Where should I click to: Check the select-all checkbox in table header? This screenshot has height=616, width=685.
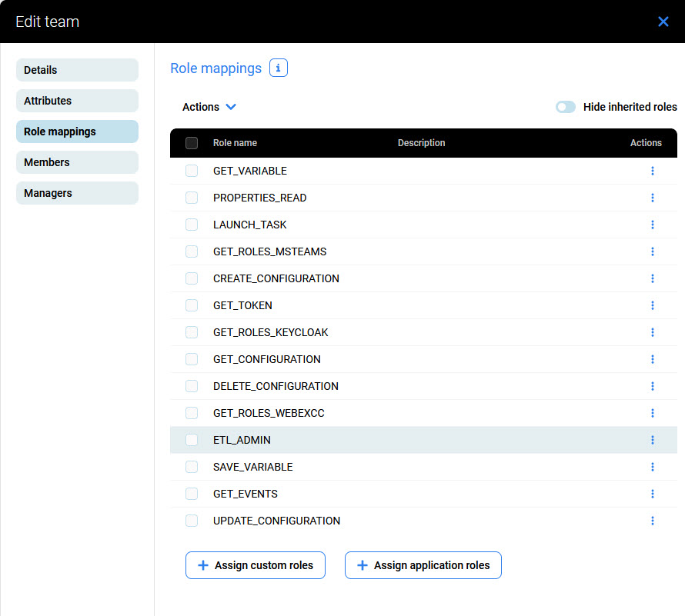pyautogui.click(x=192, y=143)
